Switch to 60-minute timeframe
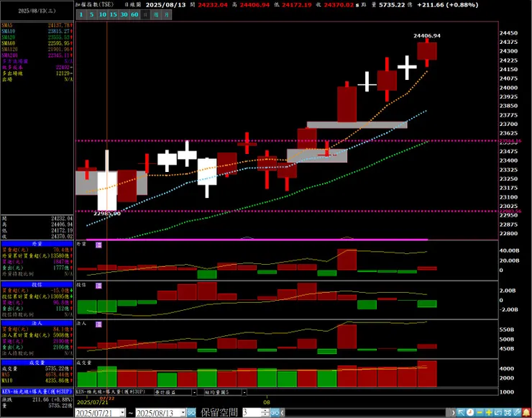The width and height of the screenshot is (532, 418). point(134,14)
